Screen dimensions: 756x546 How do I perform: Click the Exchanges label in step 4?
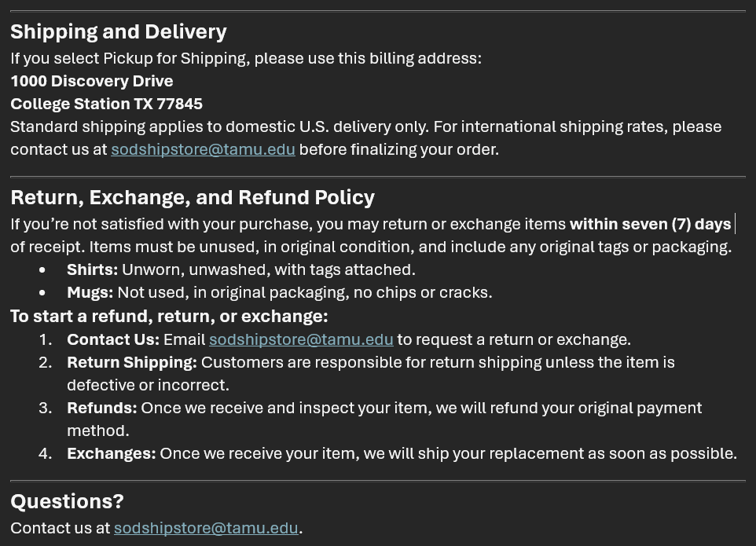tap(112, 454)
